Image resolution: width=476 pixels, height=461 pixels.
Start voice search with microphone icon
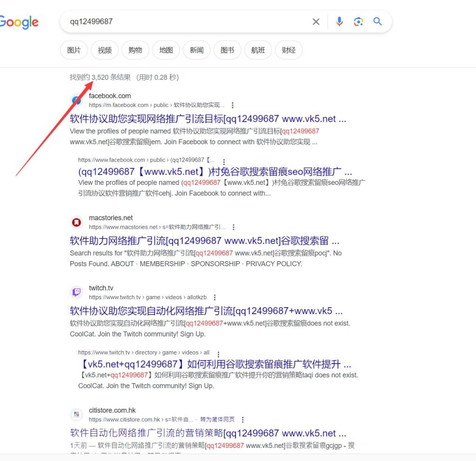[339, 22]
